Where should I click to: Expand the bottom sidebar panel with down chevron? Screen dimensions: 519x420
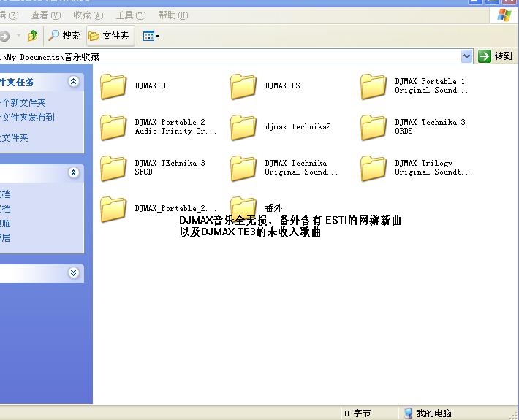74,273
